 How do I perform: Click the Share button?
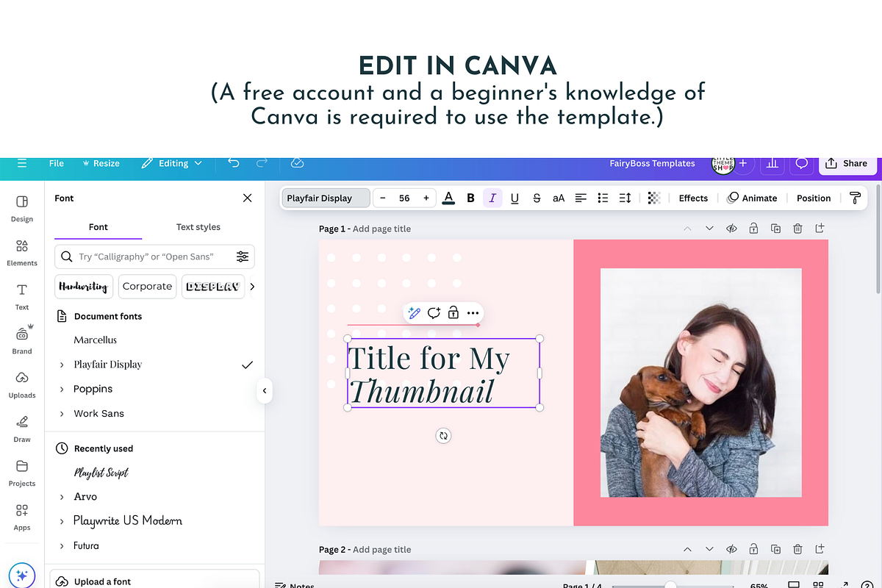point(847,163)
